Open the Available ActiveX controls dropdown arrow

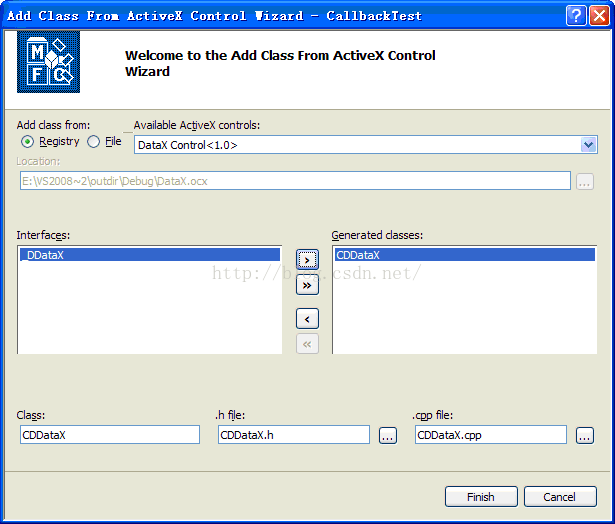[588, 145]
